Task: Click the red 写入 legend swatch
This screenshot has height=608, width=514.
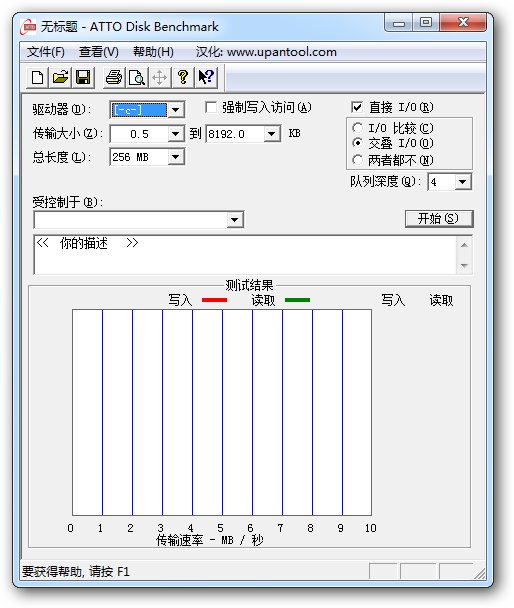Action: tap(214, 300)
